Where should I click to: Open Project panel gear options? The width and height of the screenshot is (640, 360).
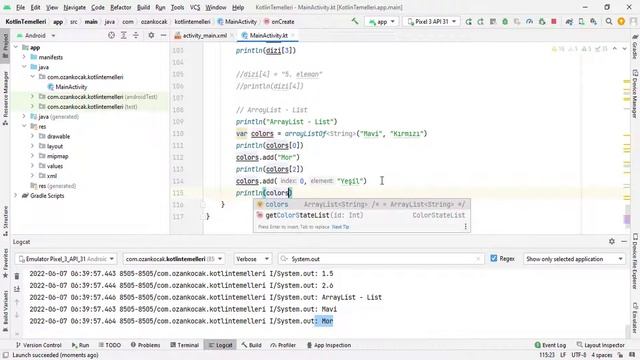(x=151, y=36)
